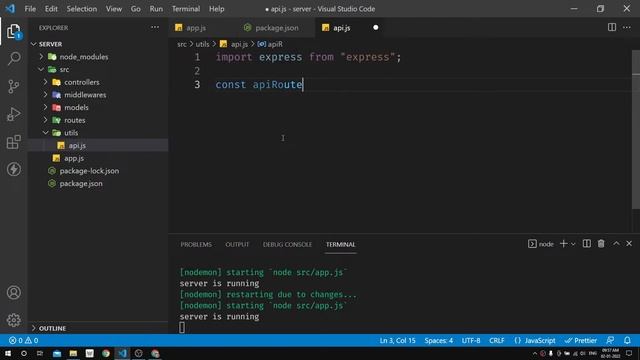Open launch profile dropdown next to plus

[573, 244]
